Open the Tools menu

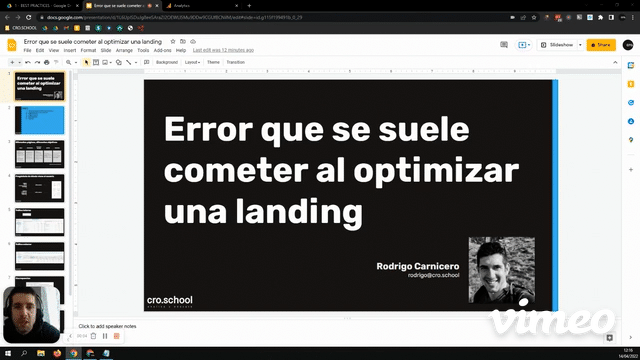pyautogui.click(x=143, y=50)
